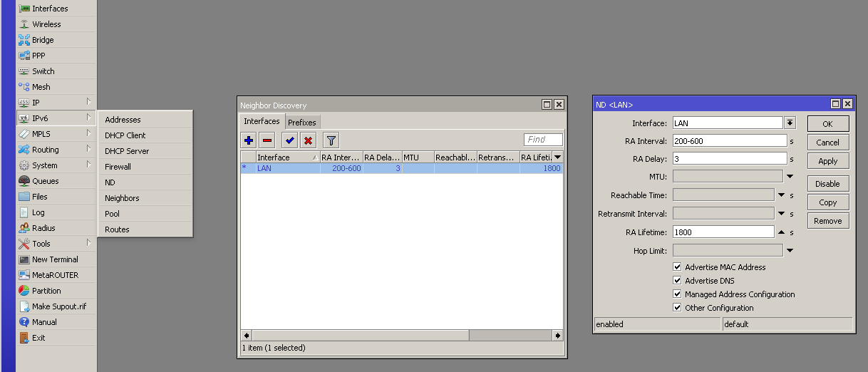Toggle Managed Address Configuration checkbox

coord(677,294)
